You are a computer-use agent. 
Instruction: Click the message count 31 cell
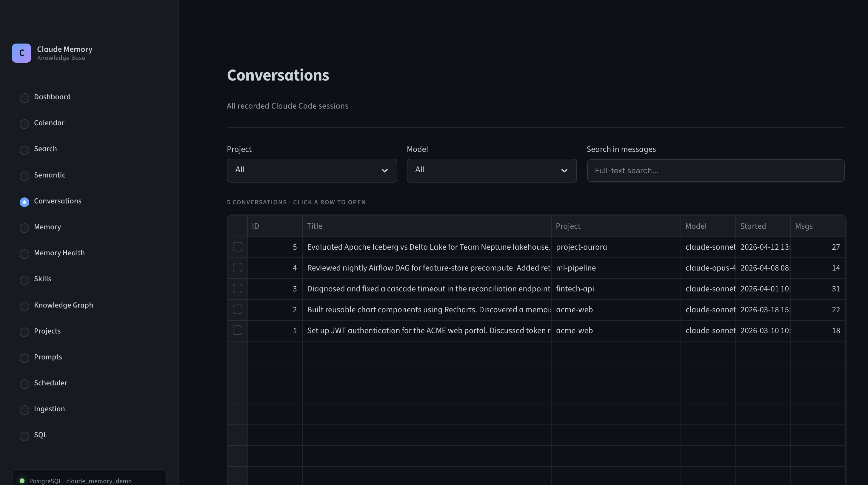818,289
